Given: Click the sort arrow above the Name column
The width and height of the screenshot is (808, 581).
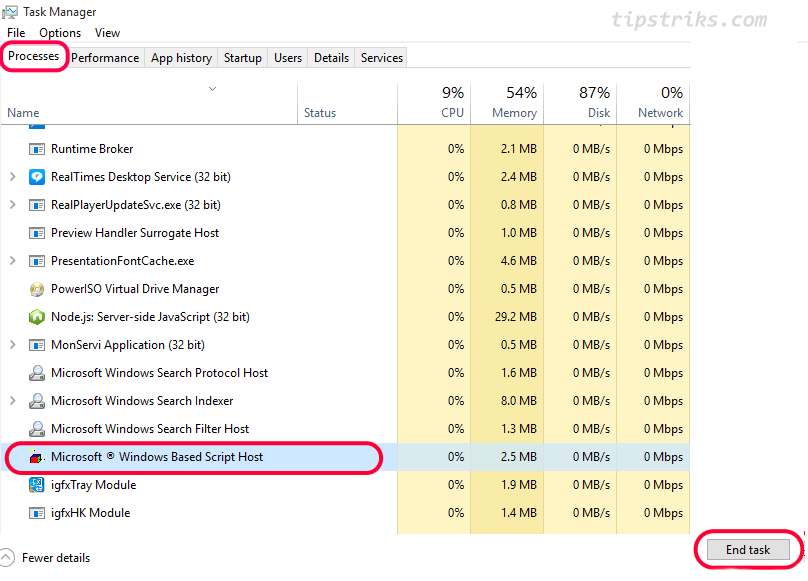Looking at the screenshot, I should click(x=212, y=89).
